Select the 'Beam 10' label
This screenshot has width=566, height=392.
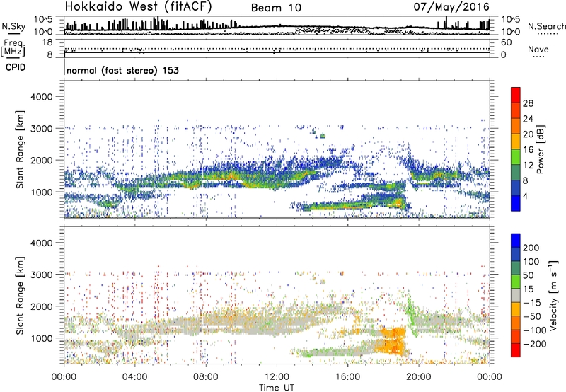[x=276, y=8]
